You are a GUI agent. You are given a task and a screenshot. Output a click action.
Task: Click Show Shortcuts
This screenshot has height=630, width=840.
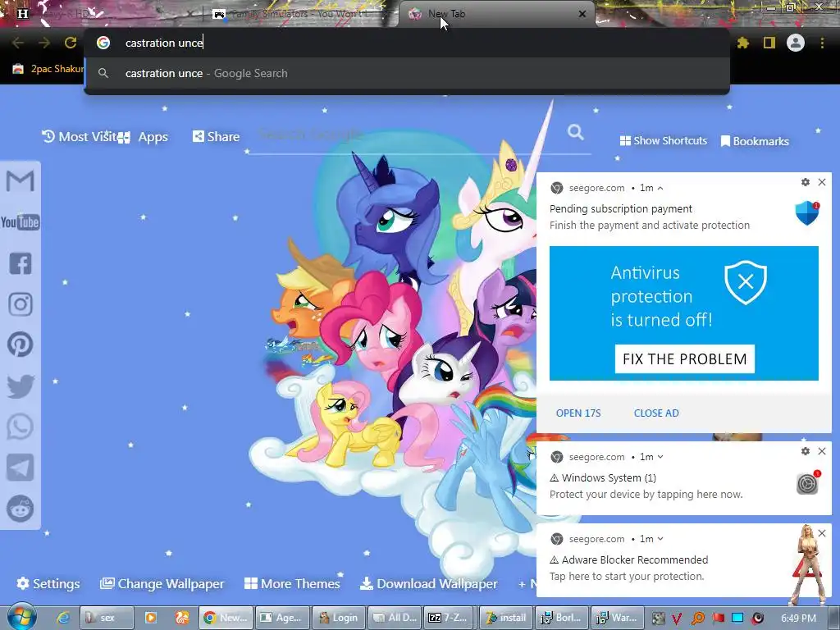(663, 141)
